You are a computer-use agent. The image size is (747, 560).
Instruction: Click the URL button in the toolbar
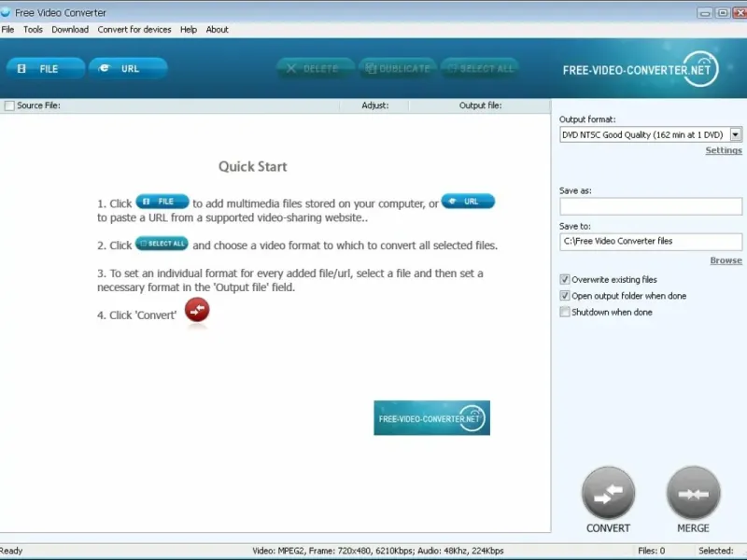point(128,68)
